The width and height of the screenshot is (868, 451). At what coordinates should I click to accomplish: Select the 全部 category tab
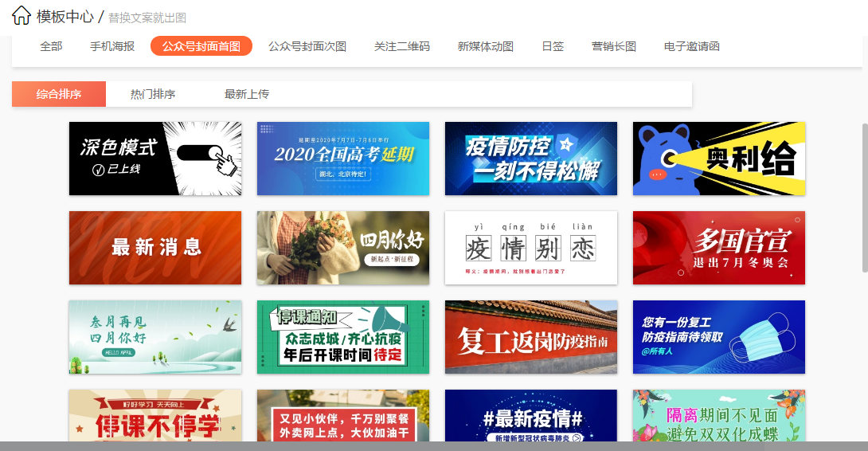pos(51,46)
